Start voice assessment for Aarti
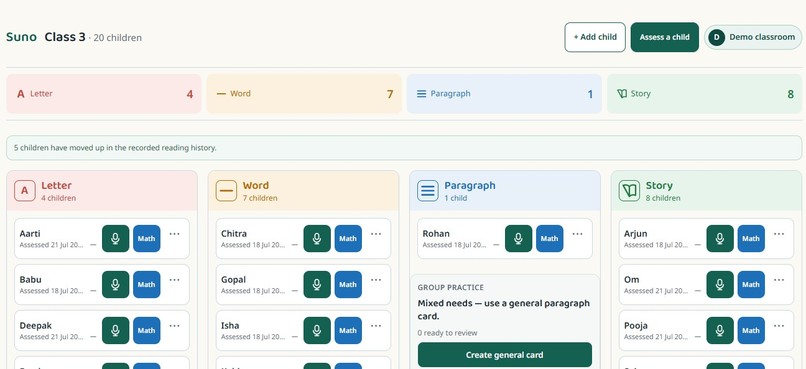This screenshot has width=806, height=369. click(116, 238)
